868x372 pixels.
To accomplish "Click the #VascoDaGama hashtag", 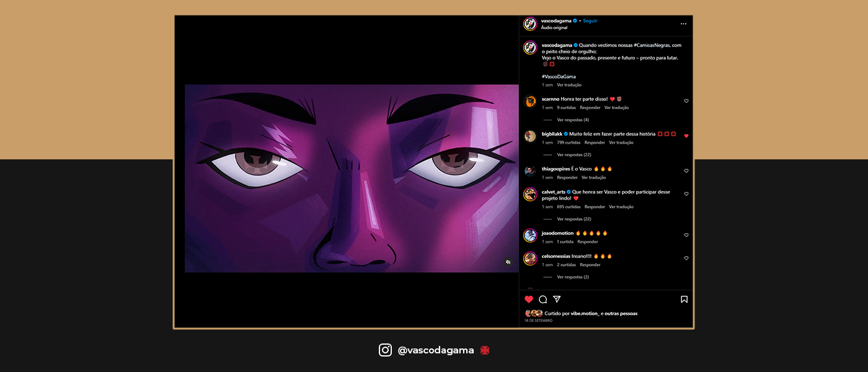I will pyautogui.click(x=559, y=76).
